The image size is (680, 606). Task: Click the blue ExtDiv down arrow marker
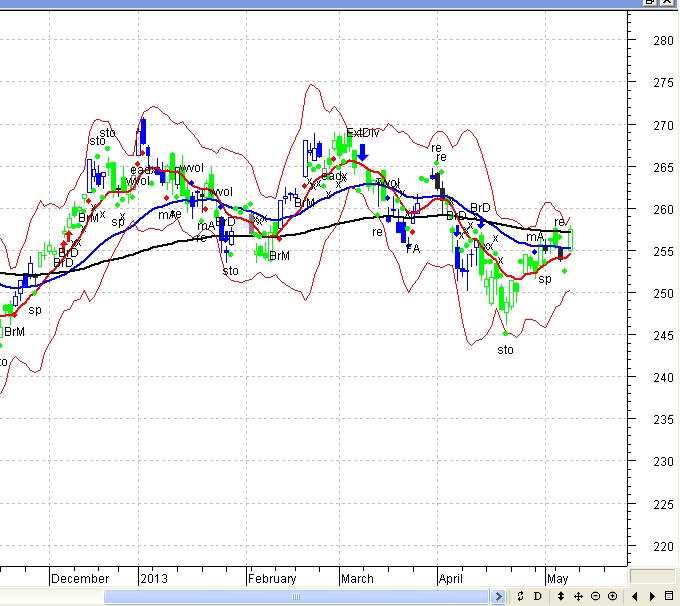pyautogui.click(x=364, y=151)
